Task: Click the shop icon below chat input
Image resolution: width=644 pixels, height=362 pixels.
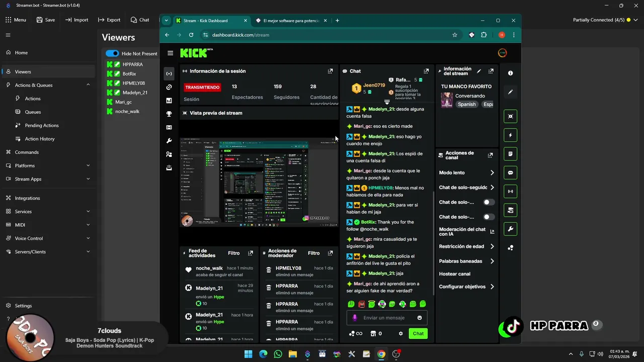Action: 373,333
